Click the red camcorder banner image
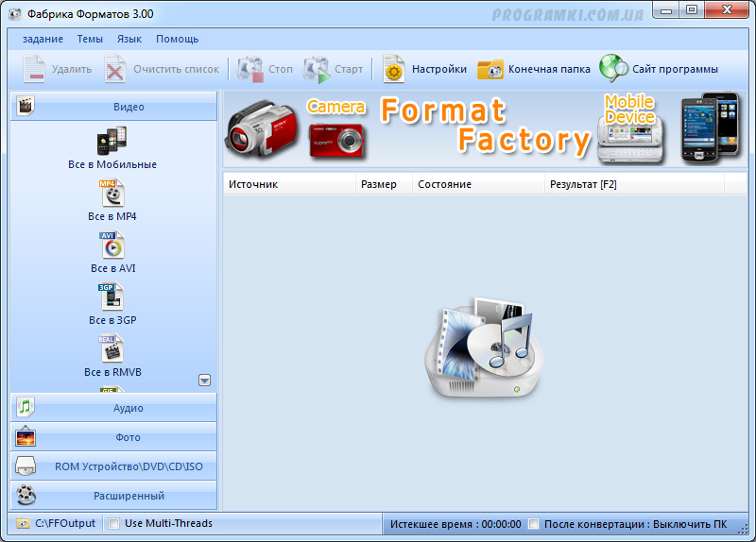Screen dimensions: 756x542 [x=262, y=128]
